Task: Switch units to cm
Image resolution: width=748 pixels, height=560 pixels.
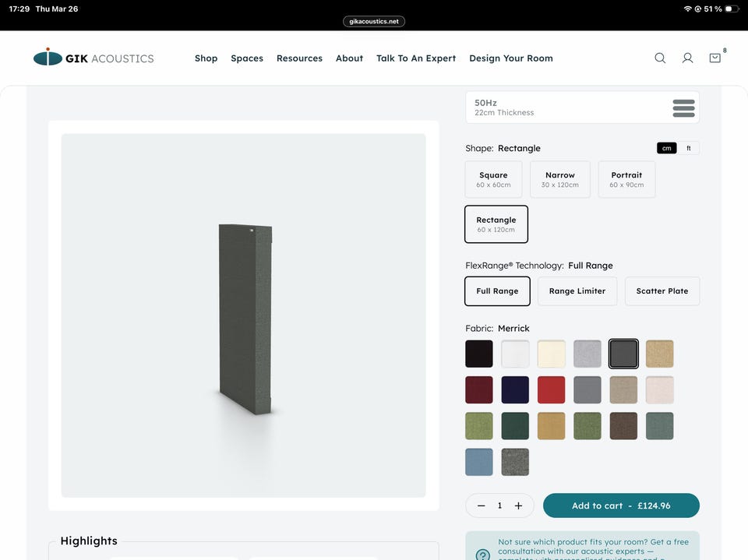Action: pyautogui.click(x=666, y=148)
